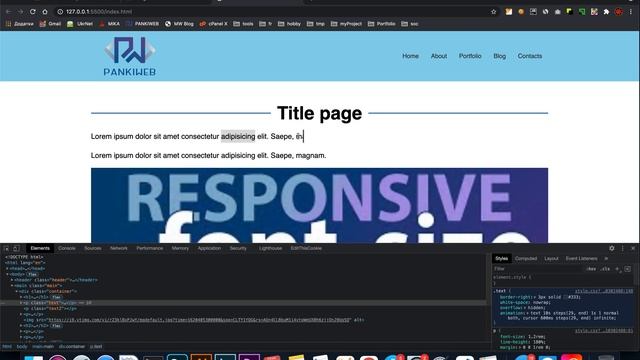Open the Portfolio bookmarks folder
640x360 pixels.
click(x=382, y=24)
